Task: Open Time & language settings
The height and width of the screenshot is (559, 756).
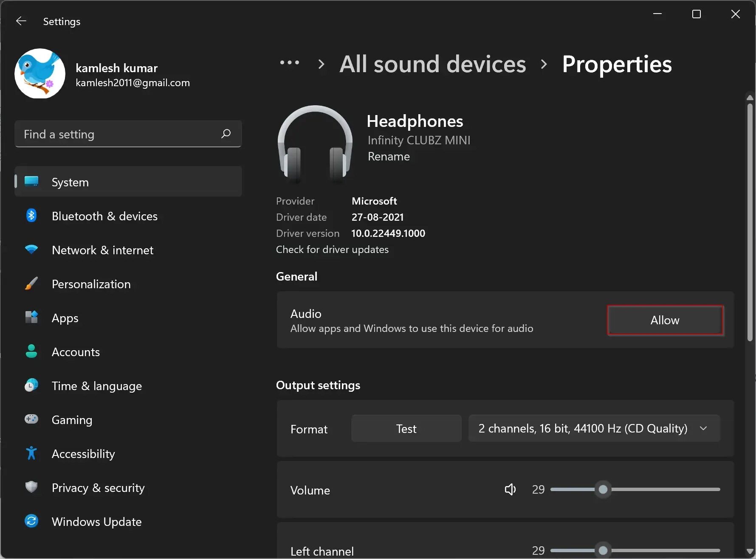Action: [128, 385]
